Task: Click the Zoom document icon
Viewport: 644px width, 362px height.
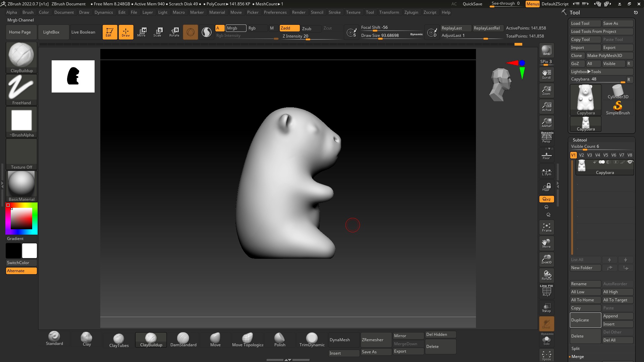Action: click(546, 90)
